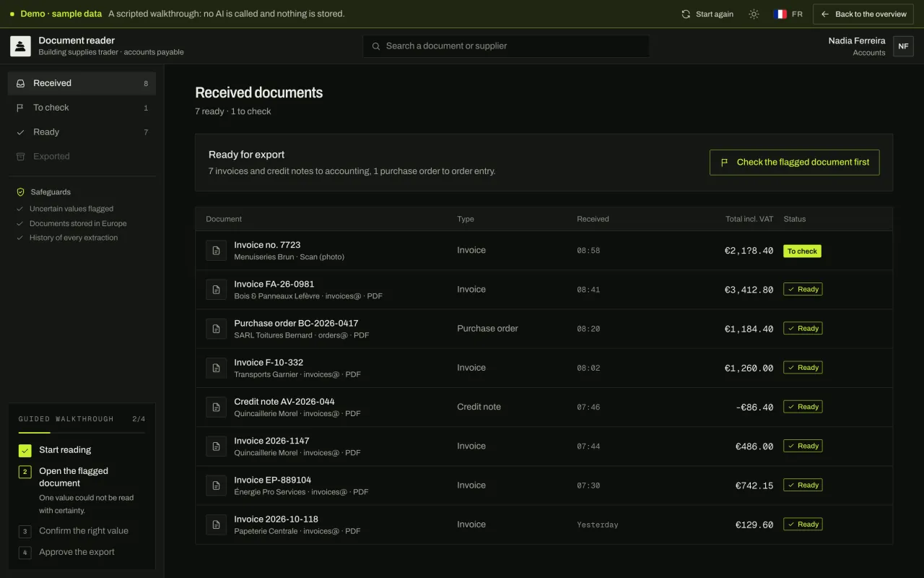Click document icon for Invoice no. 7723

point(216,251)
